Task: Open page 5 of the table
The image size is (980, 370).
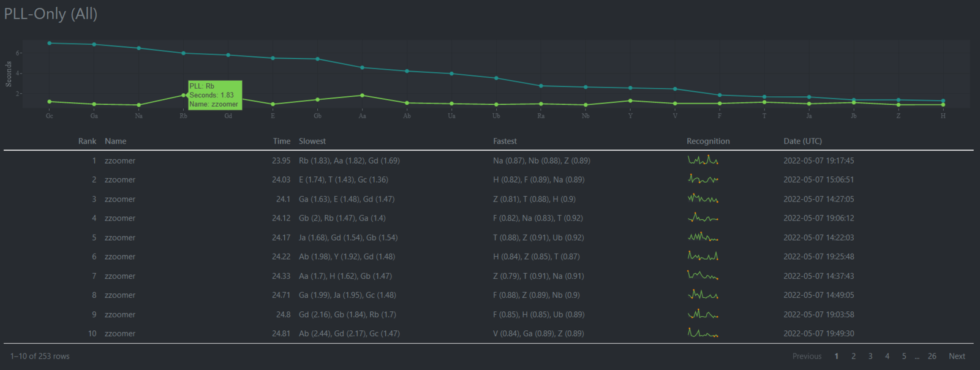Action: [903, 356]
